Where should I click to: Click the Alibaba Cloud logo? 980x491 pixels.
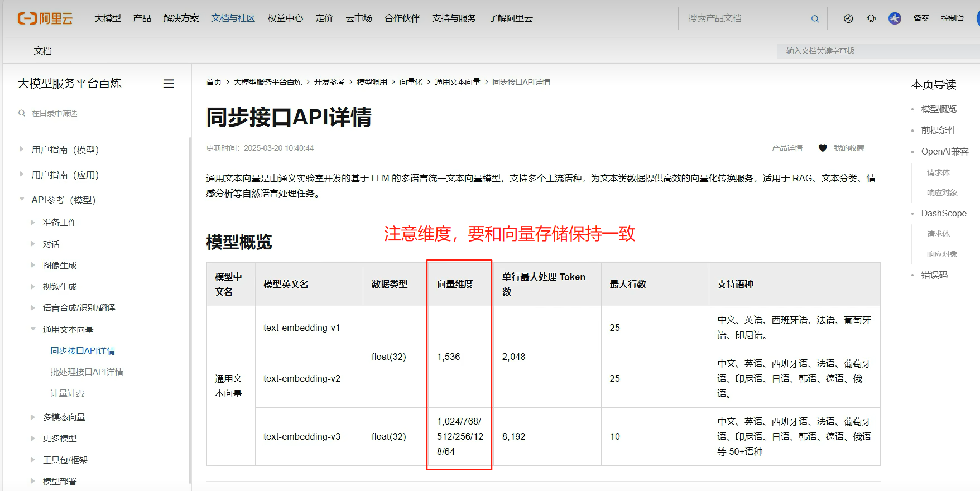[45, 18]
